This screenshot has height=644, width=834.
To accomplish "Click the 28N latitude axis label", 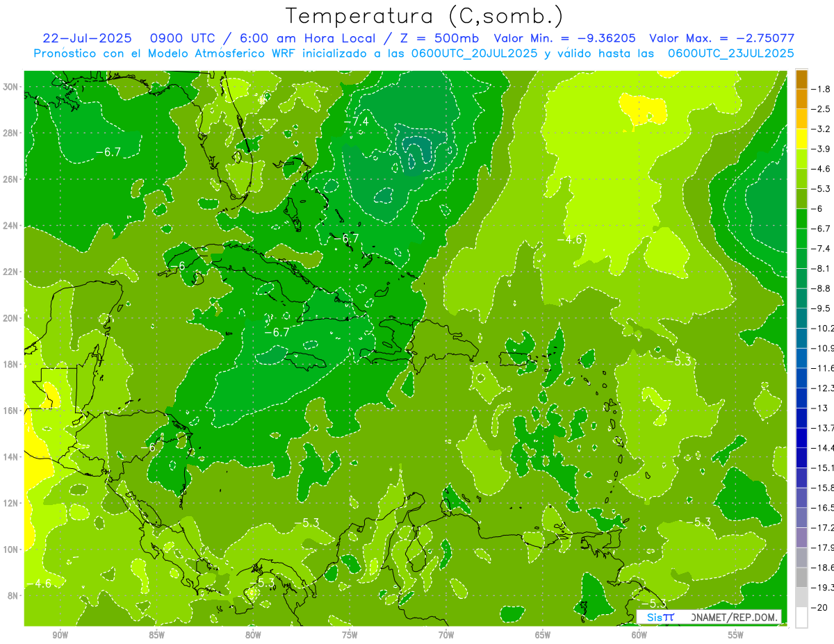I will click(12, 133).
